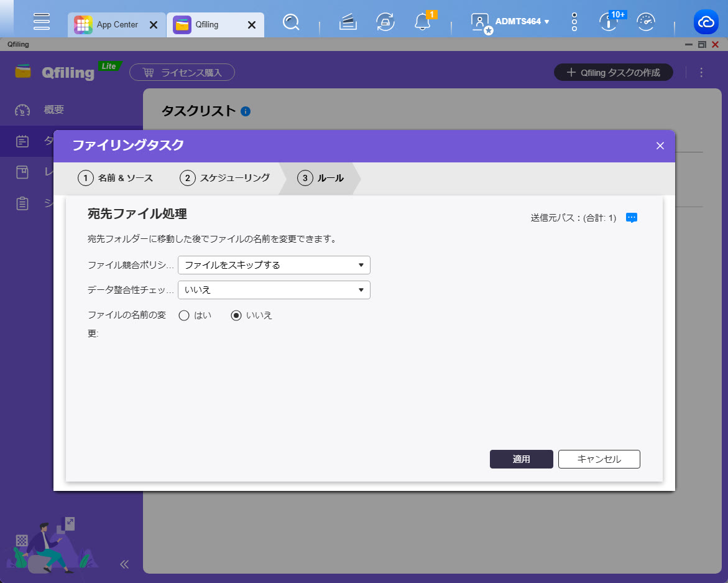This screenshot has width=728, height=583.
Task: Open the main hamburger menu
Action: tap(42, 22)
